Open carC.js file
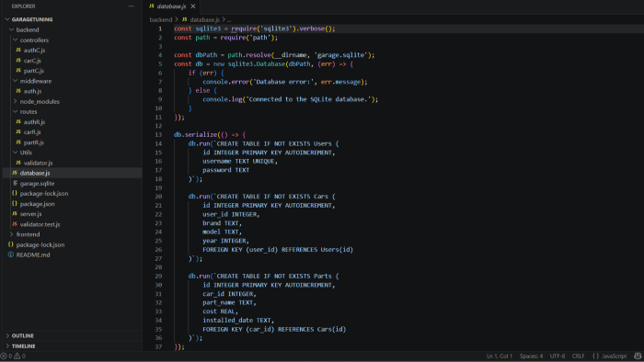The height and width of the screenshot is (362, 644). (x=32, y=61)
